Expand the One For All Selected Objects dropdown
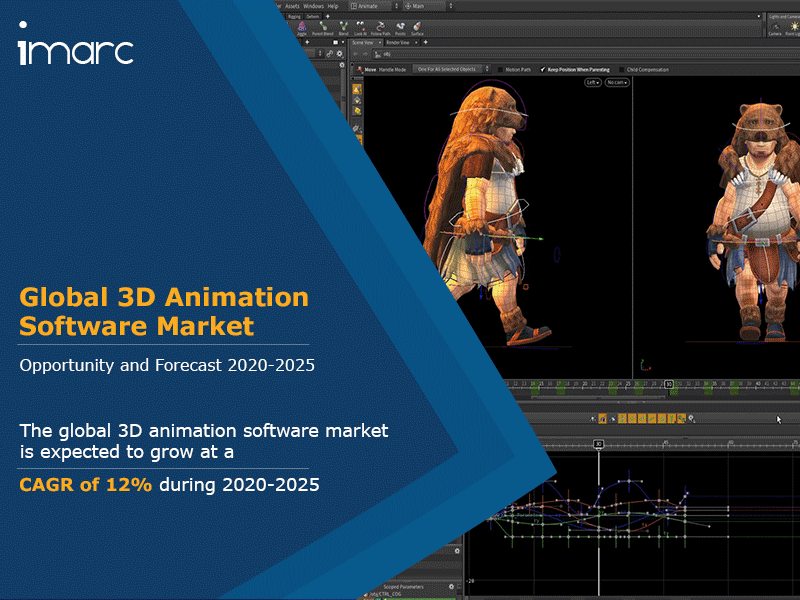 450,70
